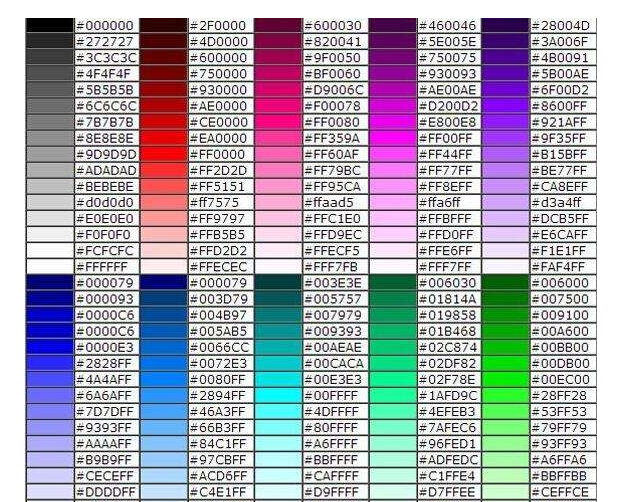Screen dimensions: 621x502
Task: Select the dark teal swatch beside #003E3E
Action: [278, 283]
